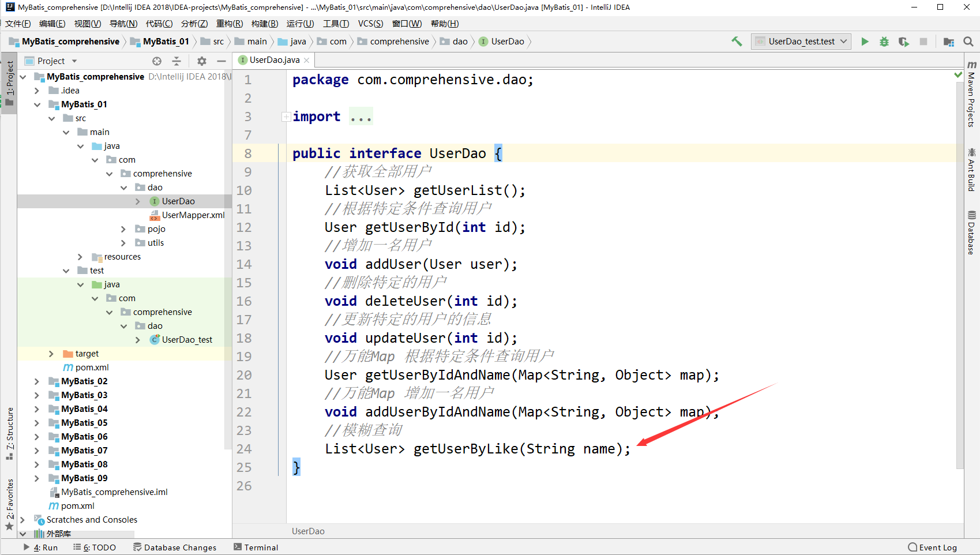
Task: Open the Event Log
Action: [x=932, y=547]
